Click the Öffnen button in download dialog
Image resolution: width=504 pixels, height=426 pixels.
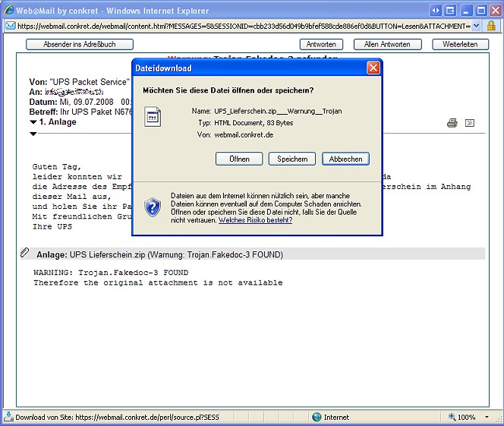(239, 159)
